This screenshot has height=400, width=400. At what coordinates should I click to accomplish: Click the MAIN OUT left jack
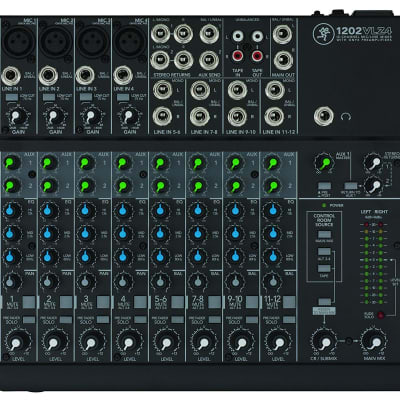pos(283,35)
